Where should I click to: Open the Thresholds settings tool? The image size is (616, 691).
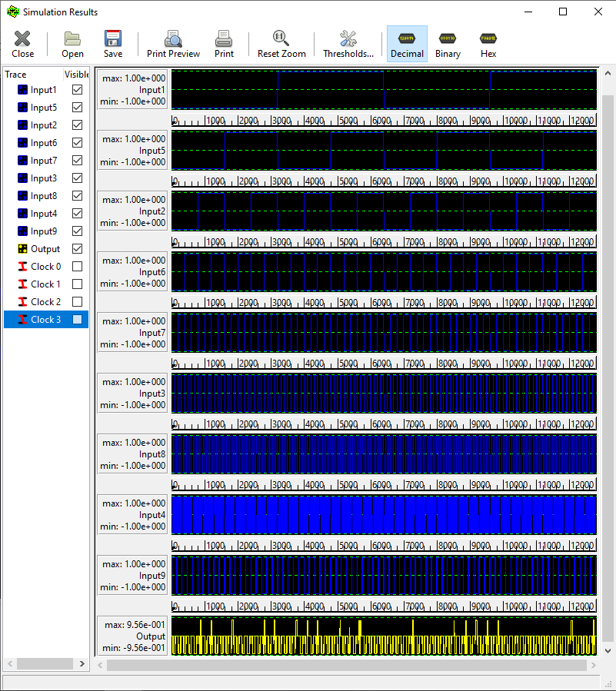(x=348, y=44)
